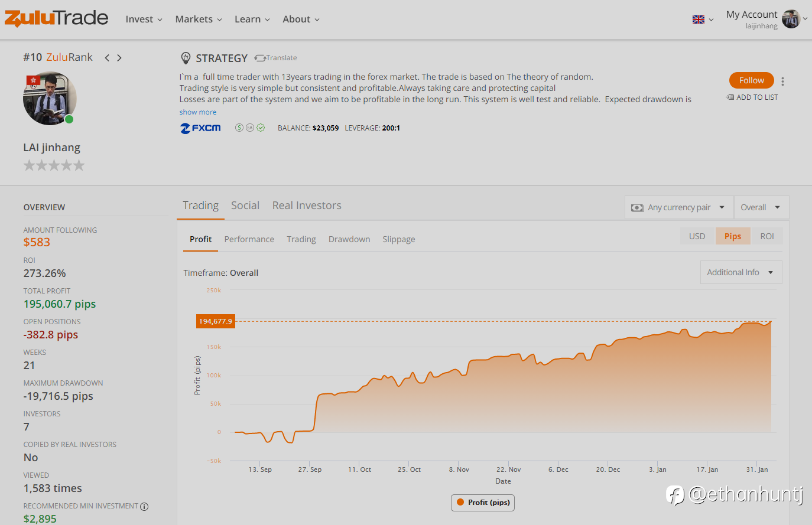Click the trader name LAI jinhang
Image resolution: width=812 pixels, height=525 pixels.
coord(51,148)
